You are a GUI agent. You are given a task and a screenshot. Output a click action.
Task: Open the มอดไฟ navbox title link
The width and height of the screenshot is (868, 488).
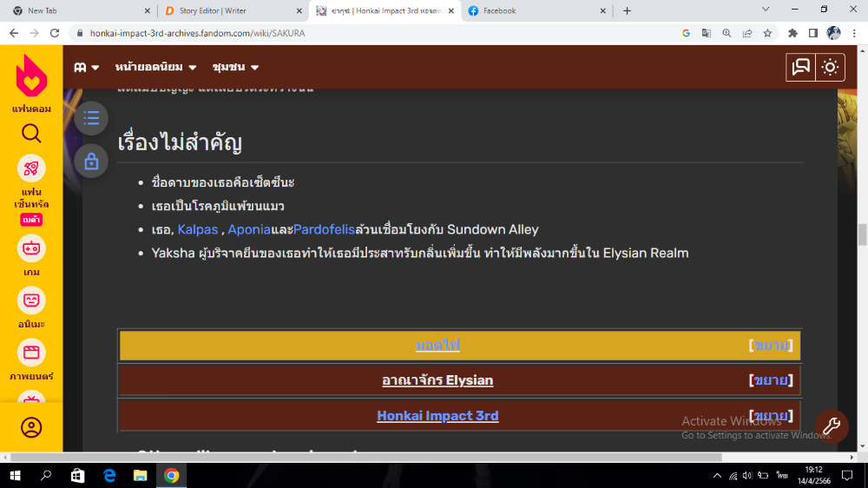(437, 345)
